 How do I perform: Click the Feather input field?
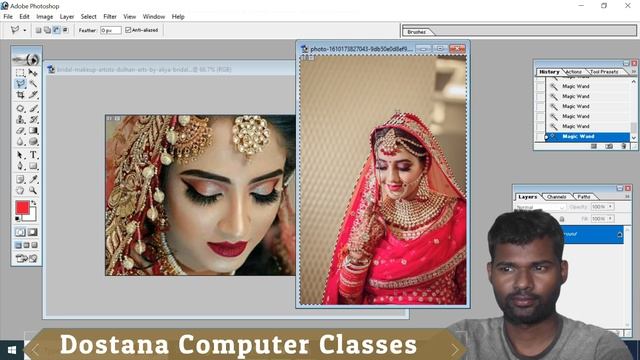click(111, 30)
